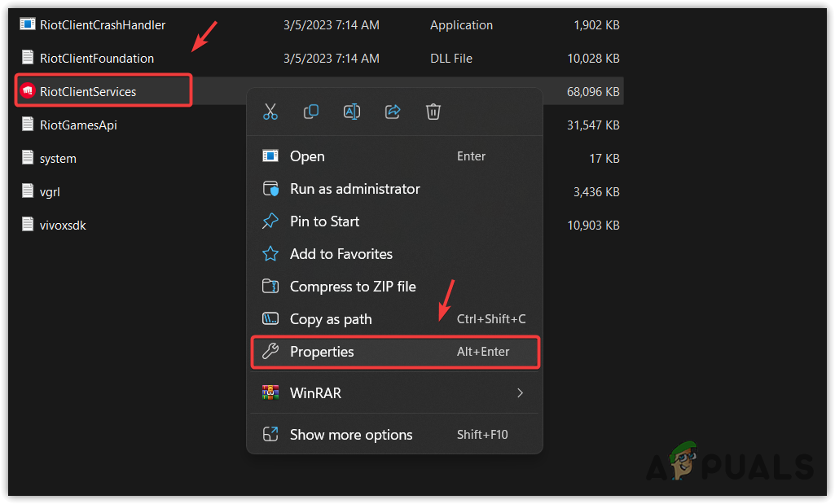The image size is (835, 504).
Task: Click the WinRAR archive icon
Action: click(270, 392)
